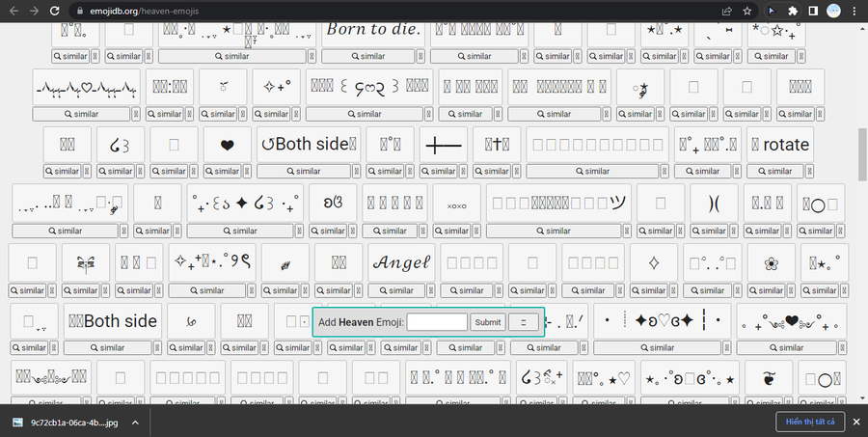
Task: Click the menu button beside Submit
Action: [523, 322]
